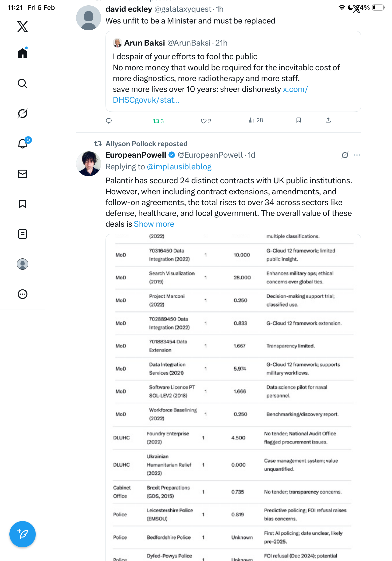Bookmark david eckley's post
This screenshot has width=392, height=561.
(x=298, y=120)
